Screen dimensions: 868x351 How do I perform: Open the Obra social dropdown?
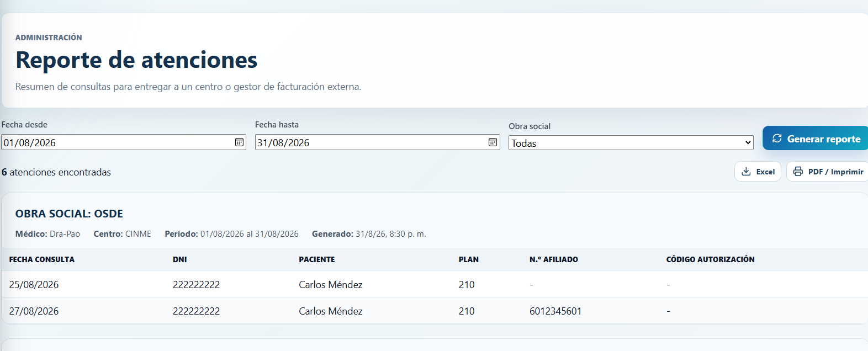(631, 143)
